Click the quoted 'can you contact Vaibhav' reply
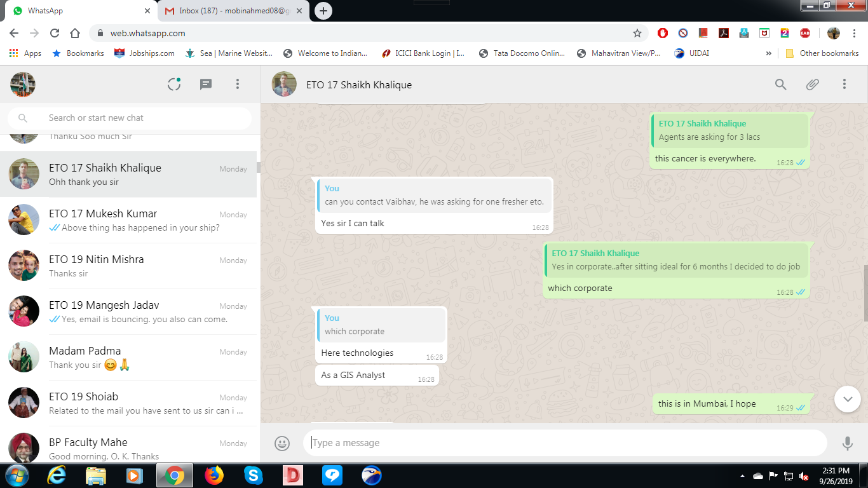Viewport: 868px width, 488px height. (x=434, y=196)
